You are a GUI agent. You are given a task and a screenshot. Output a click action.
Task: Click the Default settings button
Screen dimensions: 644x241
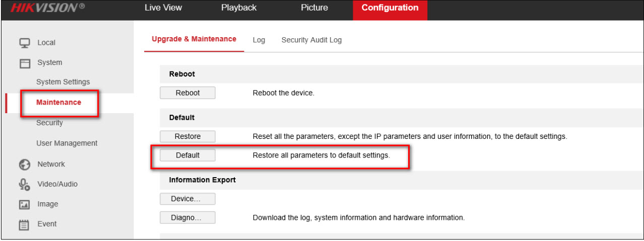pyautogui.click(x=187, y=155)
